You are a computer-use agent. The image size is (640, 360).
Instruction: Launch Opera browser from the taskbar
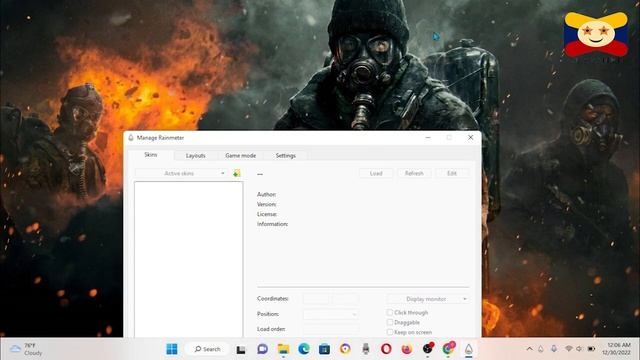386,349
